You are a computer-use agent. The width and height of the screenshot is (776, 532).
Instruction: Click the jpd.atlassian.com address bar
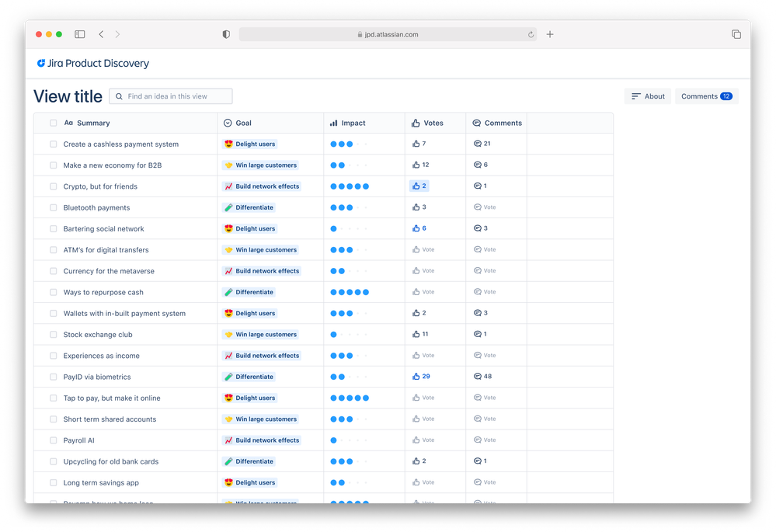(x=388, y=34)
